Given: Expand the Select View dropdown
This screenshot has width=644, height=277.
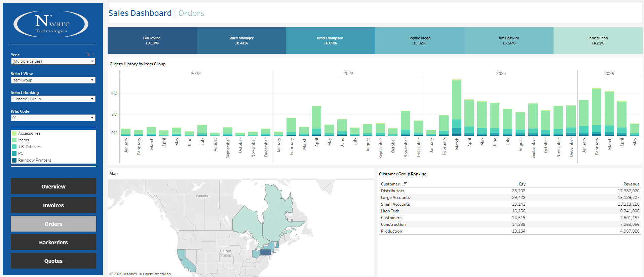Looking at the screenshot, I should 53,80.
